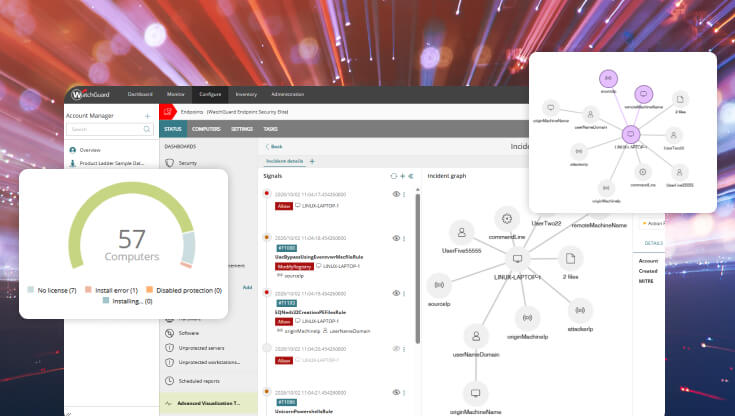Open the Configure menu tab
Viewport: 735px width, 416px height.
pyautogui.click(x=210, y=94)
